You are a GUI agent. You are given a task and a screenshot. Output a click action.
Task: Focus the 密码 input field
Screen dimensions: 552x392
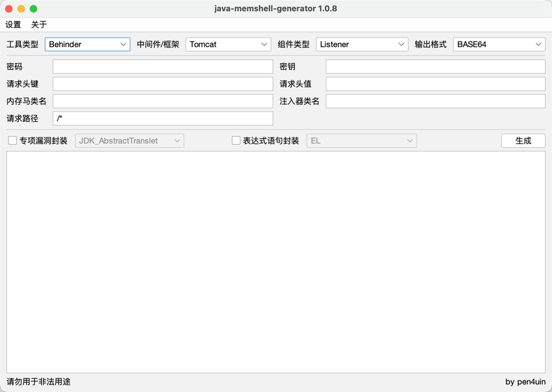coord(163,67)
